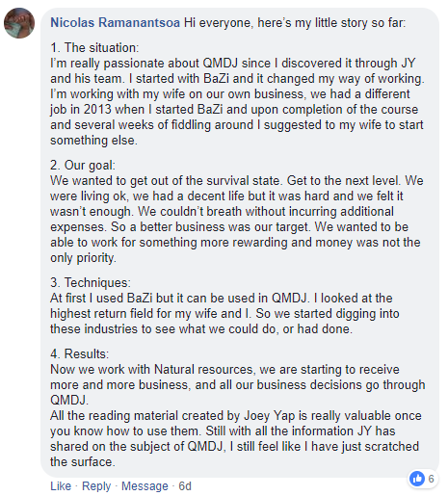View the reaction count of 6
The width and height of the screenshot is (448, 496).
(x=431, y=479)
